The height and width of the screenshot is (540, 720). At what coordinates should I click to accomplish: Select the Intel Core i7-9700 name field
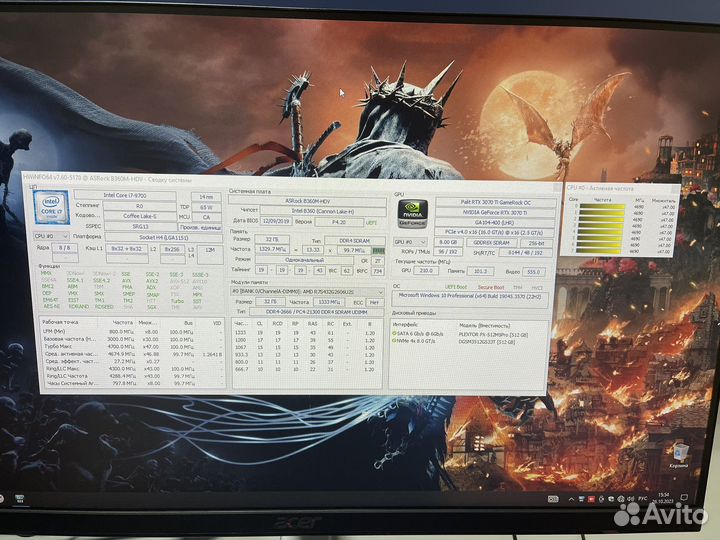(125, 195)
